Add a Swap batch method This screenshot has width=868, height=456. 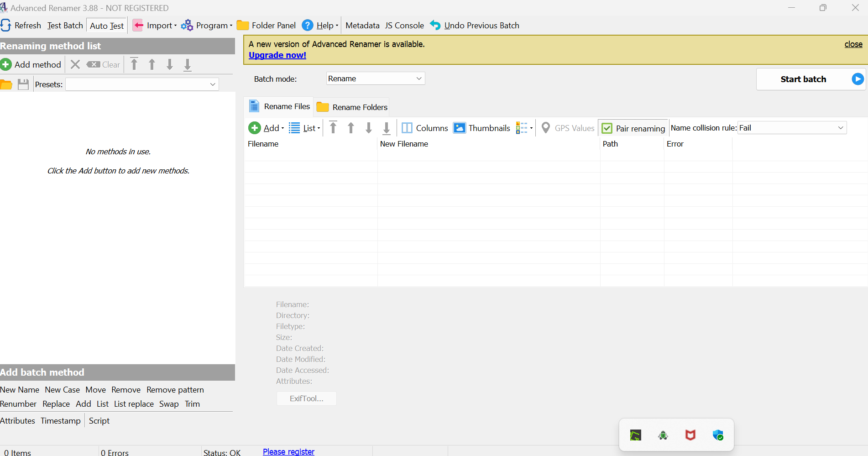[x=169, y=404]
